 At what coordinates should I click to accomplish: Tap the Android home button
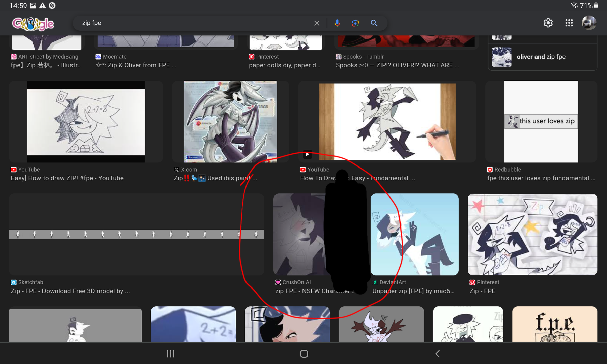point(304,354)
